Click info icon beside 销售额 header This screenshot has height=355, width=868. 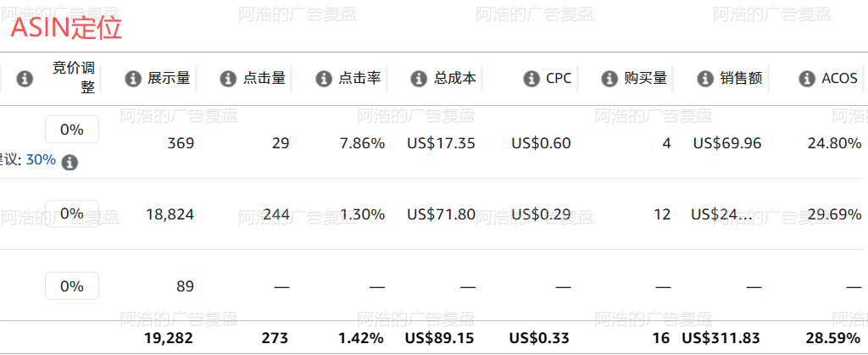[x=705, y=79]
